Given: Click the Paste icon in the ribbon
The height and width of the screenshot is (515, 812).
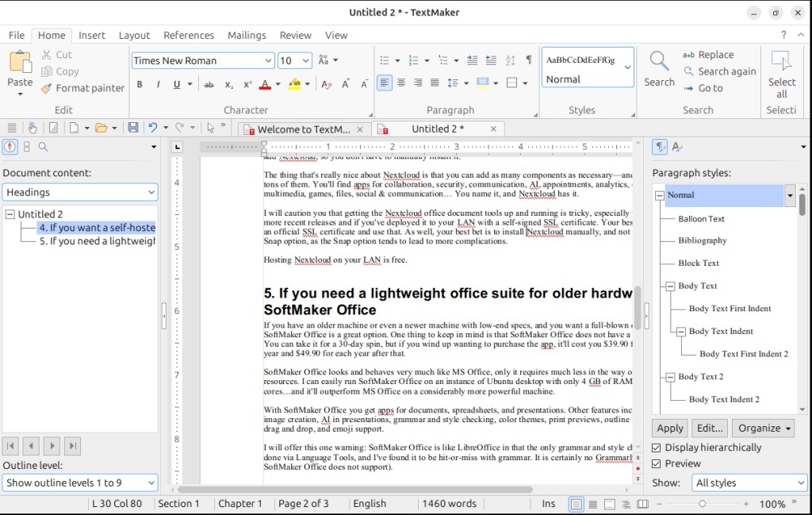Looking at the screenshot, I should (20, 63).
